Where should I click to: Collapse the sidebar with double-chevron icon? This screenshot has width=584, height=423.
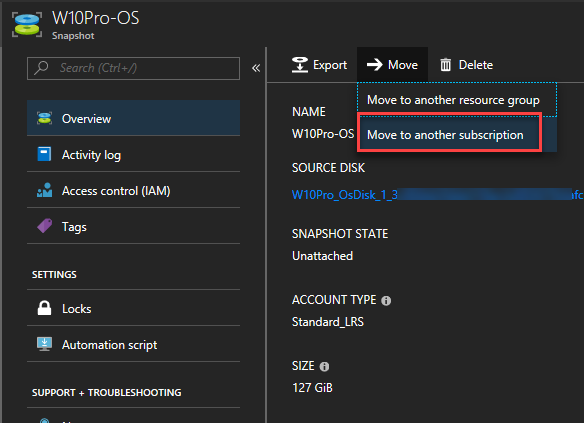pyautogui.click(x=256, y=68)
